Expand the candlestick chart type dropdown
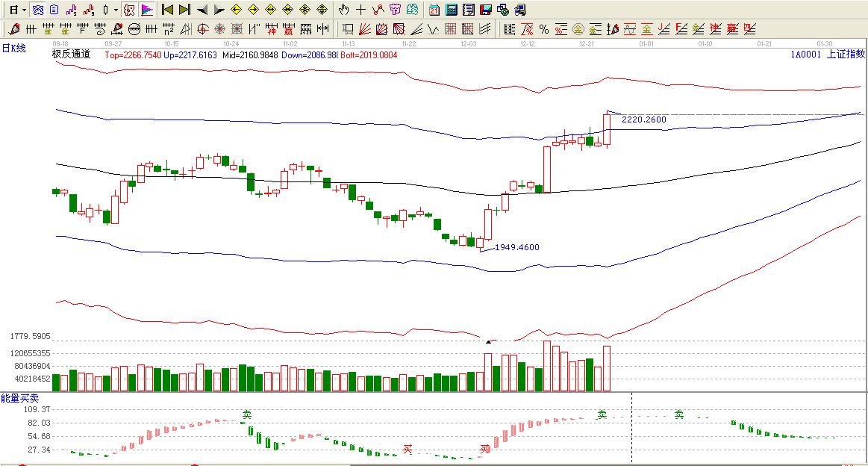Viewport: 868px width, 466px height. [x=116, y=10]
